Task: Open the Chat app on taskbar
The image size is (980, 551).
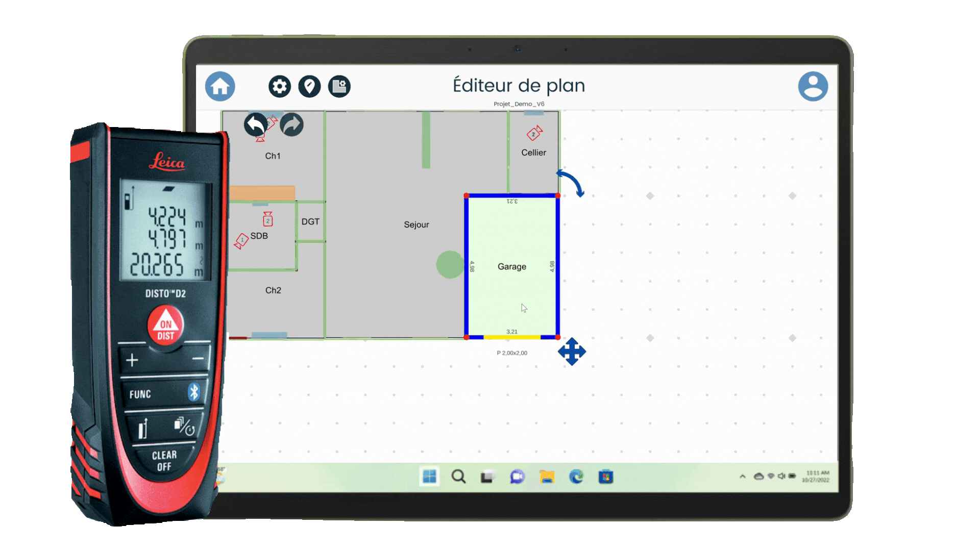Action: coord(517,477)
